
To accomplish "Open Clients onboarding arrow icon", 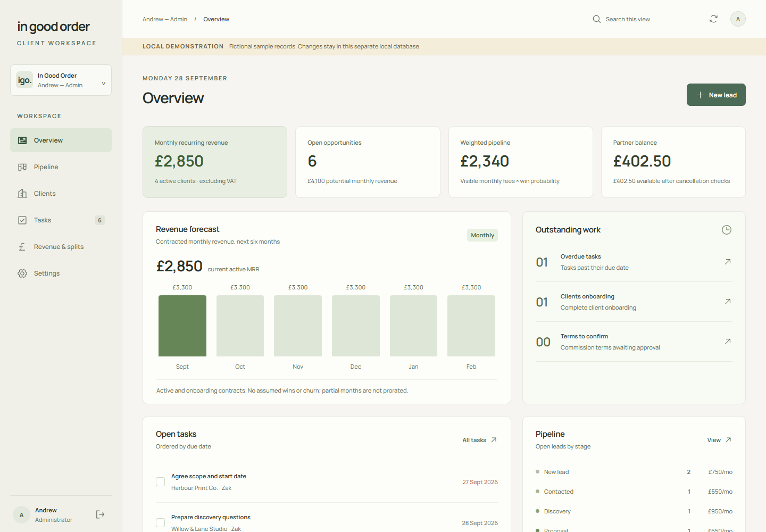I will pos(728,302).
